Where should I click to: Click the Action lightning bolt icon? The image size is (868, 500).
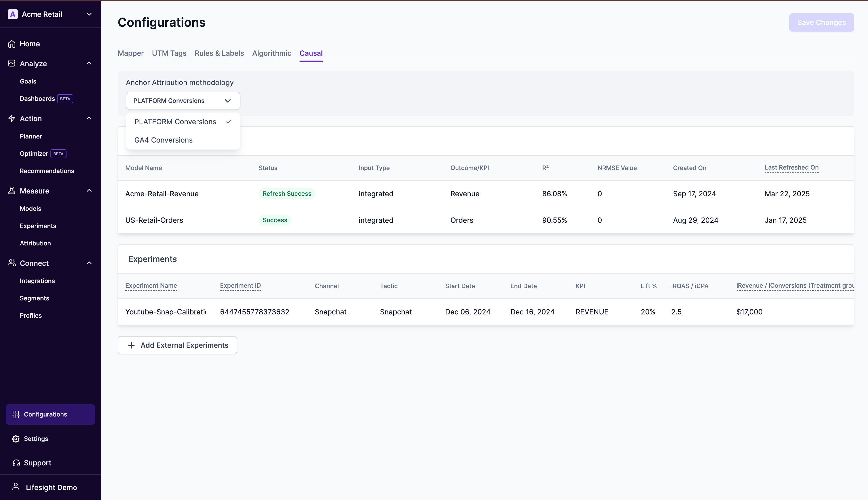point(12,118)
